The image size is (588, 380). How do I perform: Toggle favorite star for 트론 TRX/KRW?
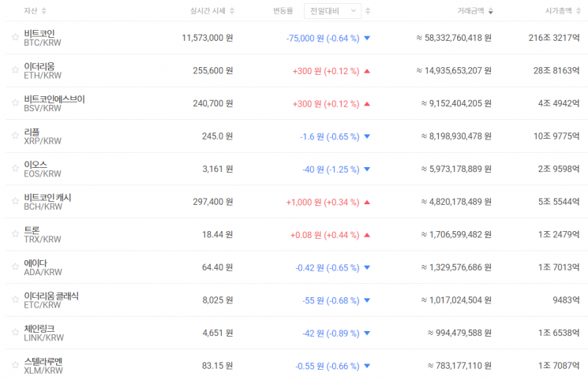click(x=15, y=234)
